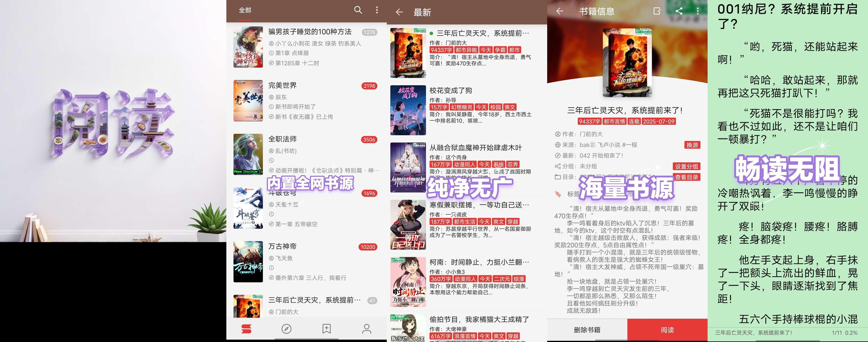Open 三年后亡灵天灾 with badge 41 in bookshelf

pyautogui.click(x=306, y=306)
